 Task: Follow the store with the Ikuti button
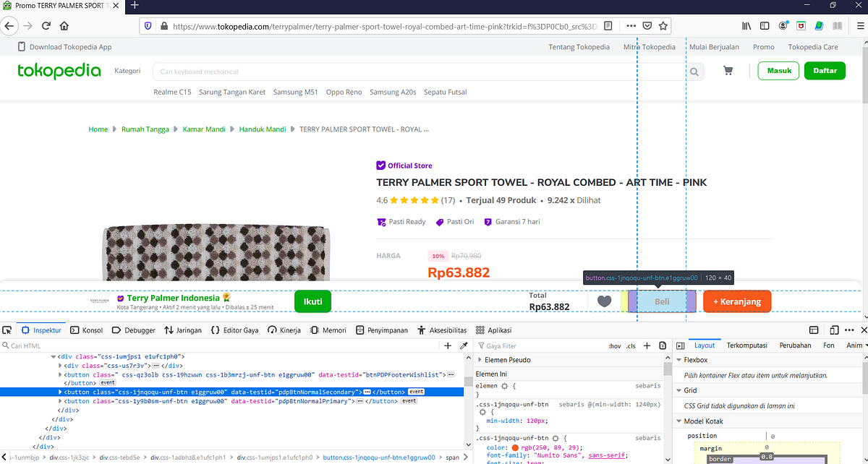[312, 301]
